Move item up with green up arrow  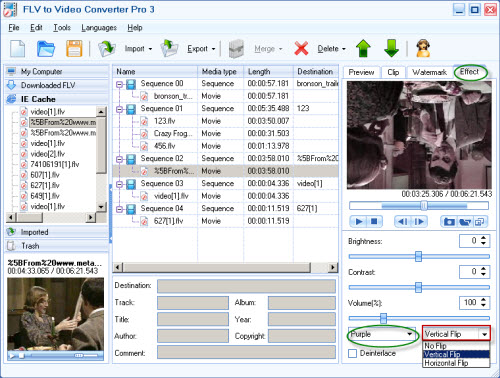(x=363, y=49)
